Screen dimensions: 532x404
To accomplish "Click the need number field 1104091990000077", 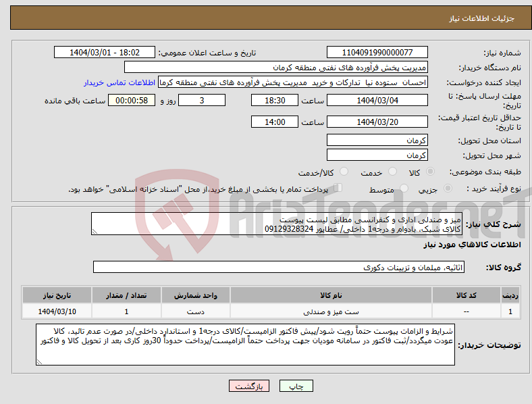I will point(377,52).
